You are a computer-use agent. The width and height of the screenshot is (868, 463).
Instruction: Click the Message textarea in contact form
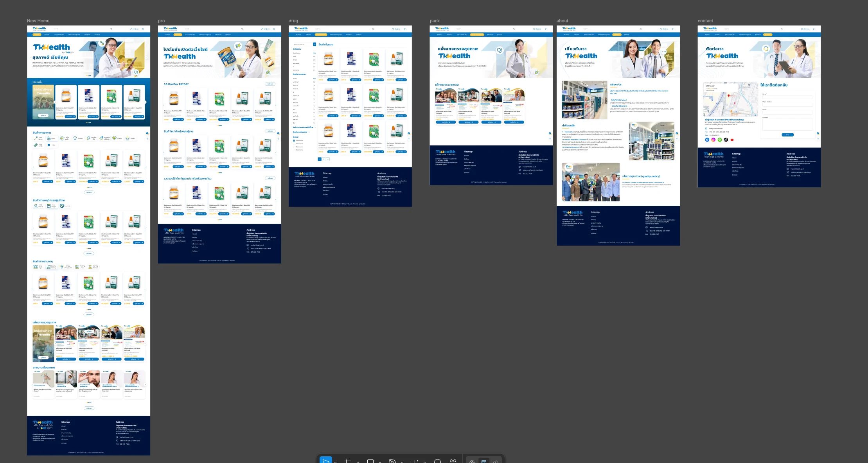[x=787, y=124]
